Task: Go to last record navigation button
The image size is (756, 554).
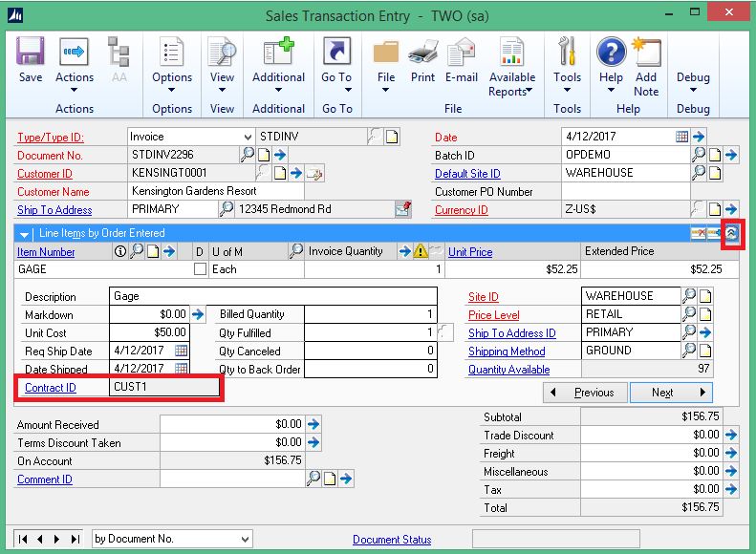Action: [x=76, y=539]
